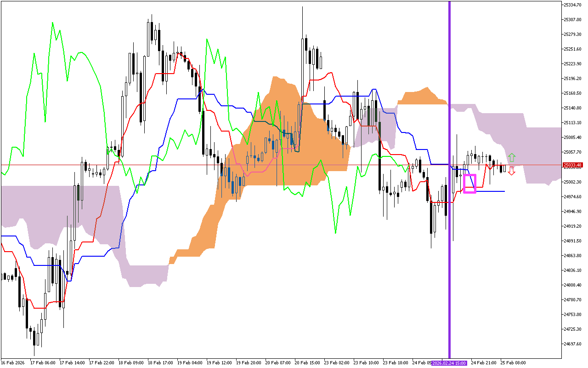The width and height of the screenshot is (588, 368).
Task: Click the 25196.20 price scale label
Action: coord(572,79)
